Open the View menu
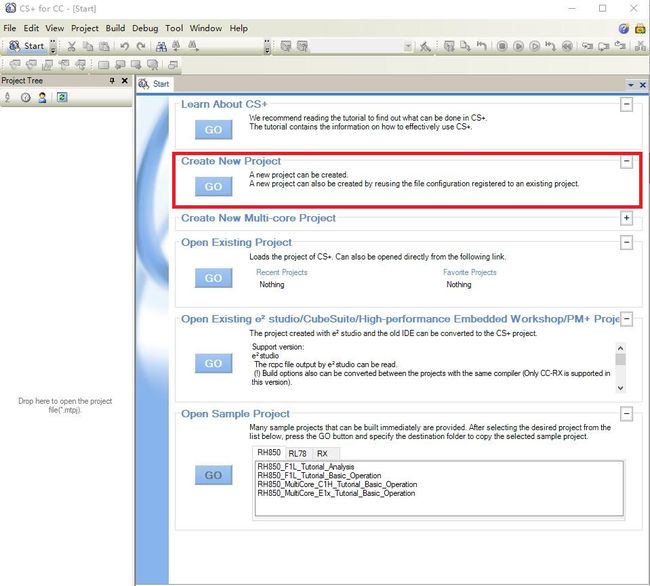Viewport: 650px width, 586px height. (55, 28)
